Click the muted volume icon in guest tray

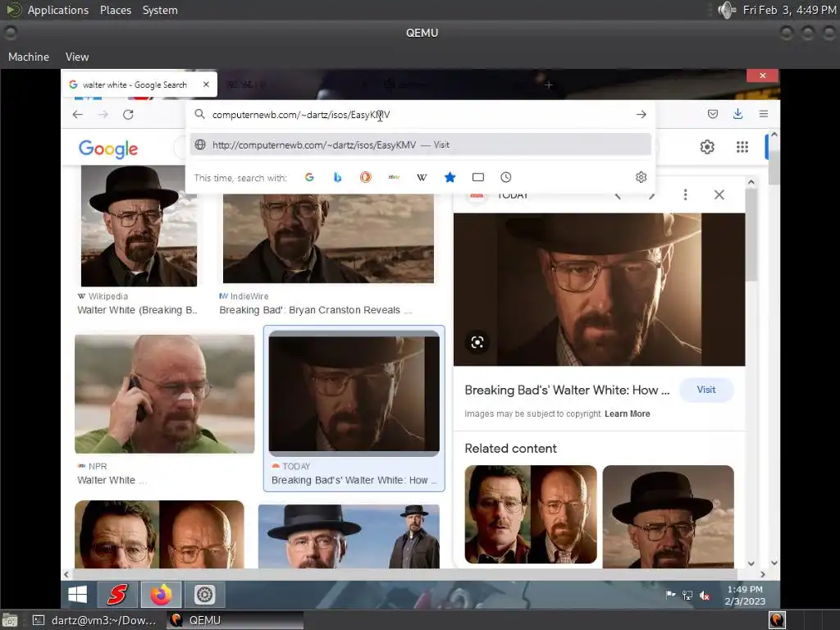click(705, 596)
